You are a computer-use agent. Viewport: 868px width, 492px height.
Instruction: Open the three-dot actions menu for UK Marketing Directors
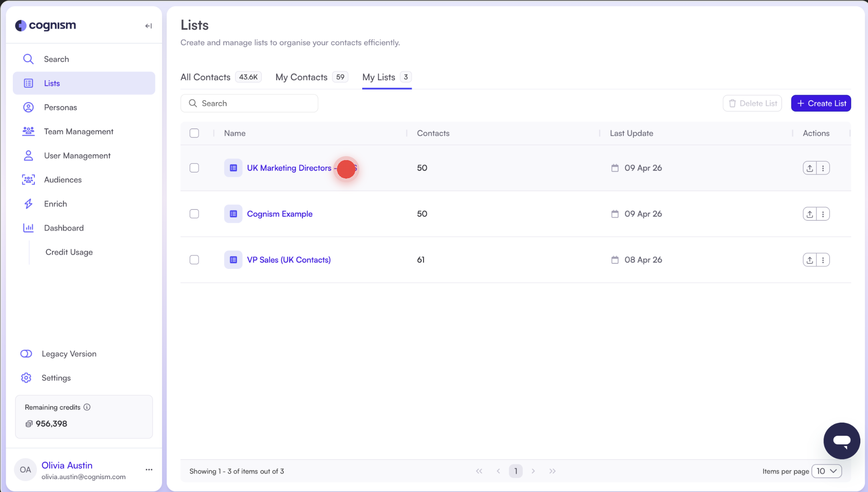(823, 168)
